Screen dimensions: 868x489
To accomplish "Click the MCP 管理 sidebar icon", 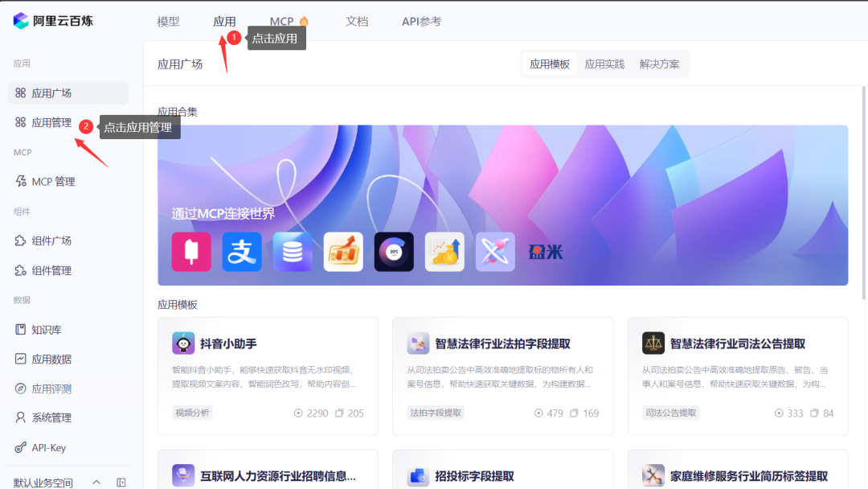I will pos(20,181).
